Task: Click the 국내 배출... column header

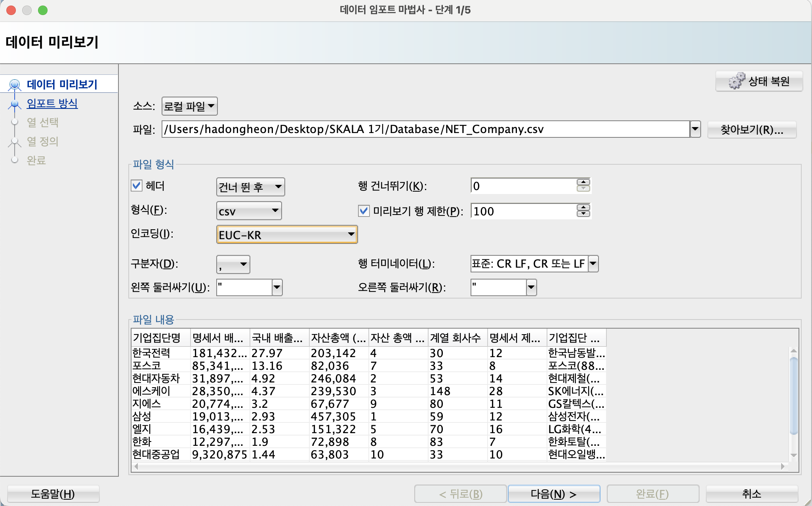Action: tap(280, 338)
